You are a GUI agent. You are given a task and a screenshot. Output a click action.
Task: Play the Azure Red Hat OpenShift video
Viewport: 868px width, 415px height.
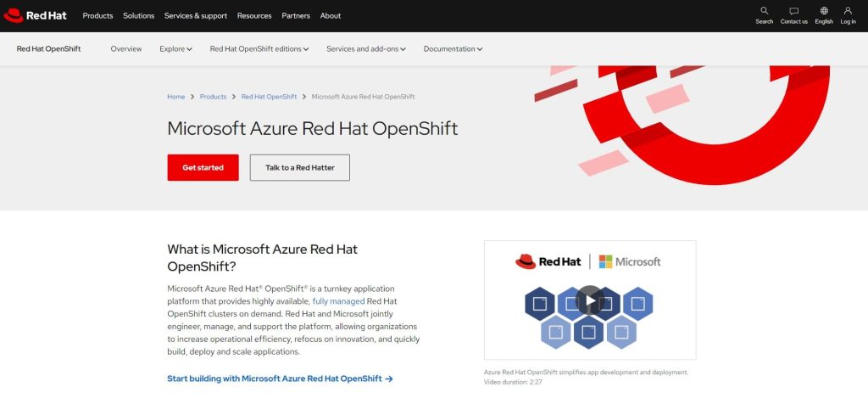589,300
